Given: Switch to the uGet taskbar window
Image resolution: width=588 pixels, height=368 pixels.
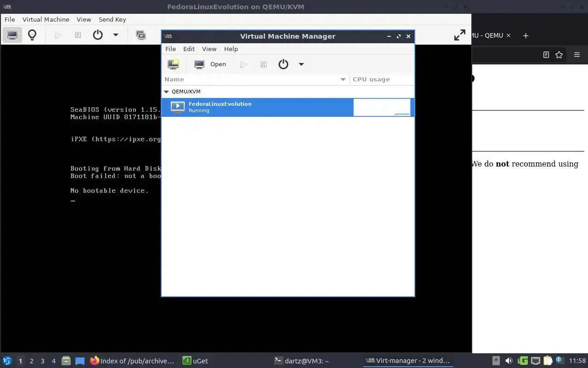Looking at the screenshot, I should point(224,361).
